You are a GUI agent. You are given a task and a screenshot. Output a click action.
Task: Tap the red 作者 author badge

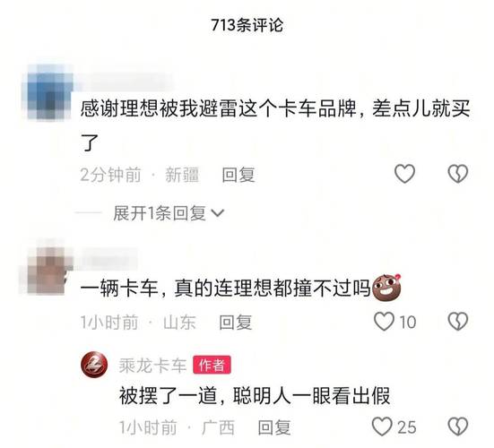click(x=212, y=366)
